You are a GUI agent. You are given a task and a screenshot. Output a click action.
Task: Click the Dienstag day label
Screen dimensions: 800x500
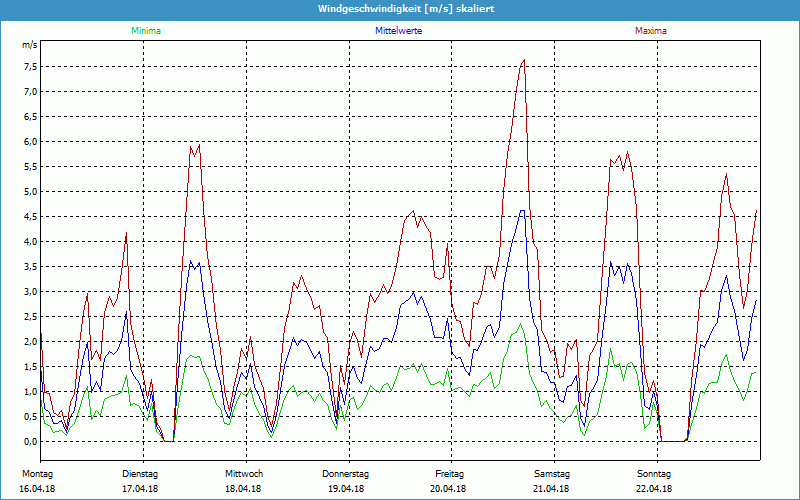pyautogui.click(x=140, y=474)
